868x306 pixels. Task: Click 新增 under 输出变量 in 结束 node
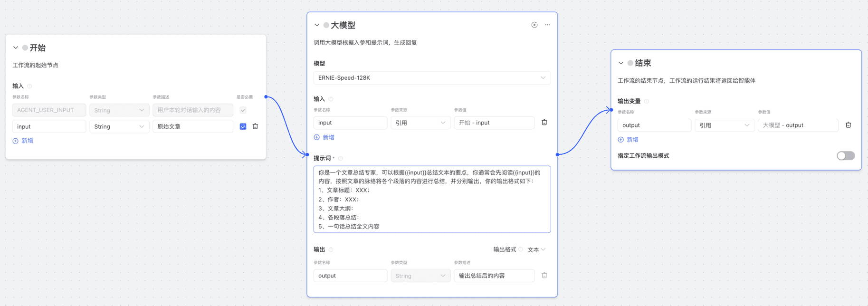coord(628,140)
